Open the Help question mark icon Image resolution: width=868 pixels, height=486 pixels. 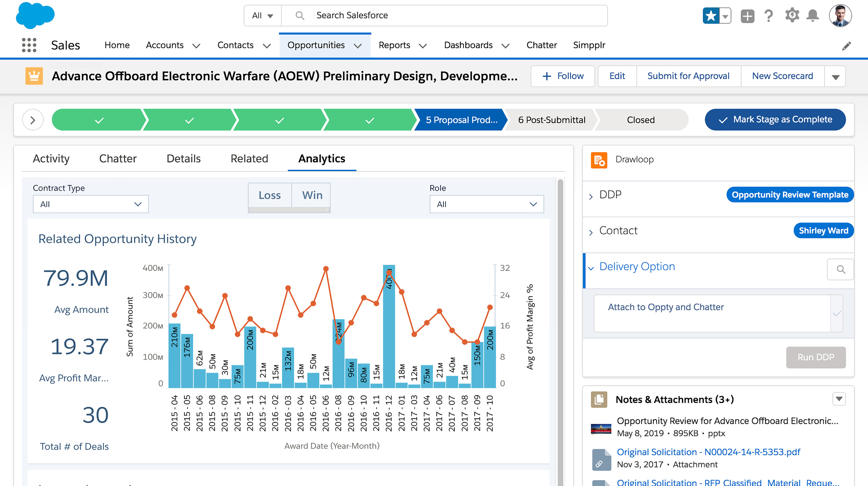tap(768, 16)
